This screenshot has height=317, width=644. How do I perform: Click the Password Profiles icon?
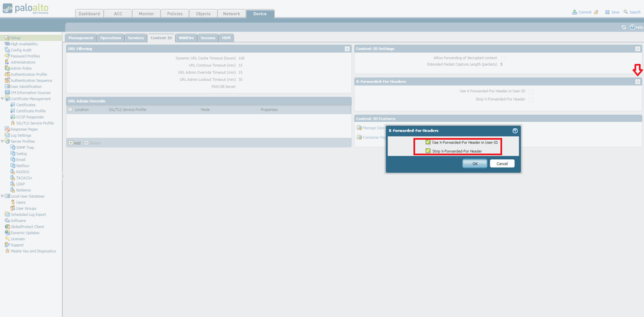(7, 56)
